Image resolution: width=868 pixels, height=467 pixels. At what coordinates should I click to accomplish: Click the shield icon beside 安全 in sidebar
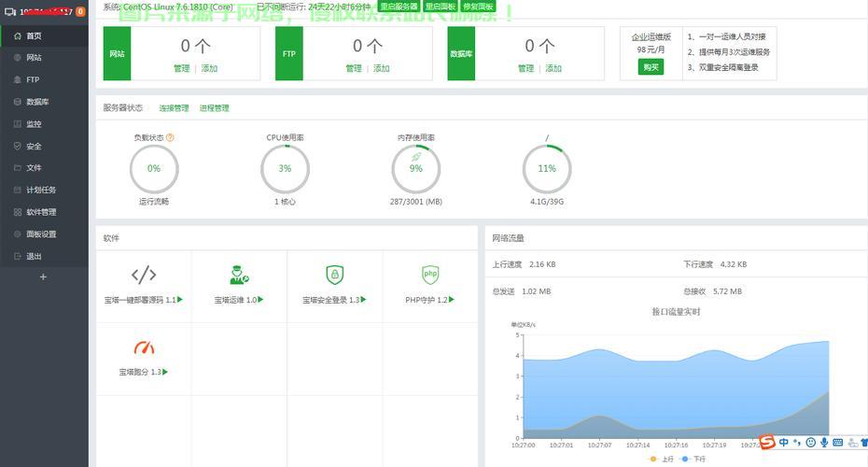click(x=17, y=147)
